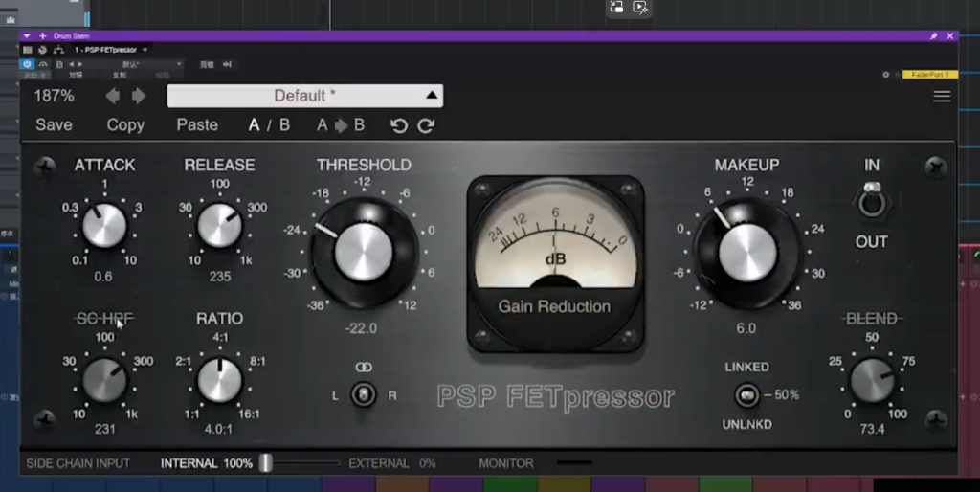Toggle the BLEND label on

click(872, 319)
